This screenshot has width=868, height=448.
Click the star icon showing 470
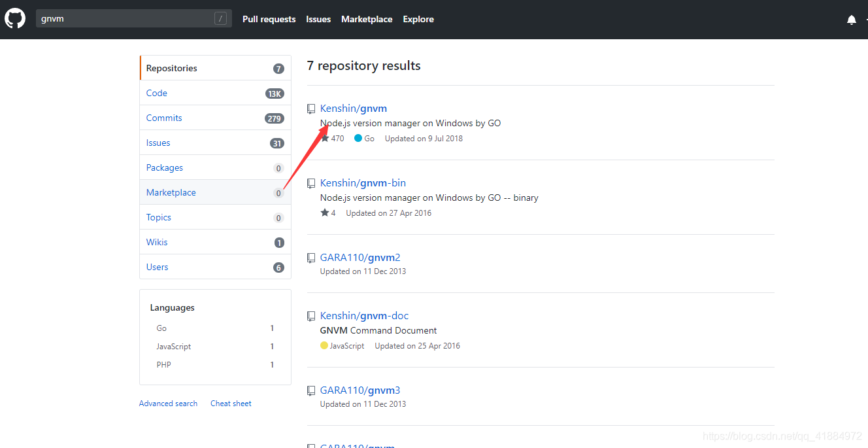pos(325,138)
